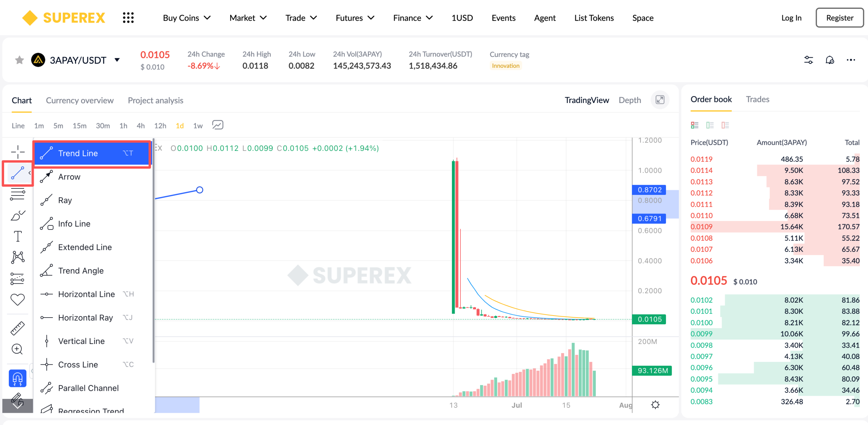Open the price alert bell icon
This screenshot has height=425, width=868.
point(829,60)
